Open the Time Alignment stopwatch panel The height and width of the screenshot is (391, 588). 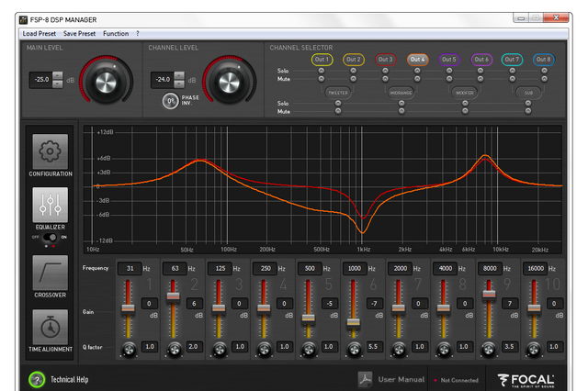click(x=51, y=327)
